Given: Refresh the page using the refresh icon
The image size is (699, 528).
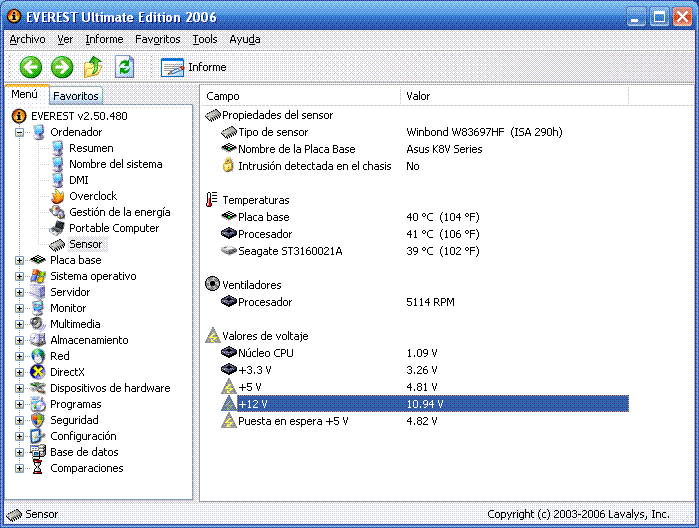Looking at the screenshot, I should click(124, 67).
